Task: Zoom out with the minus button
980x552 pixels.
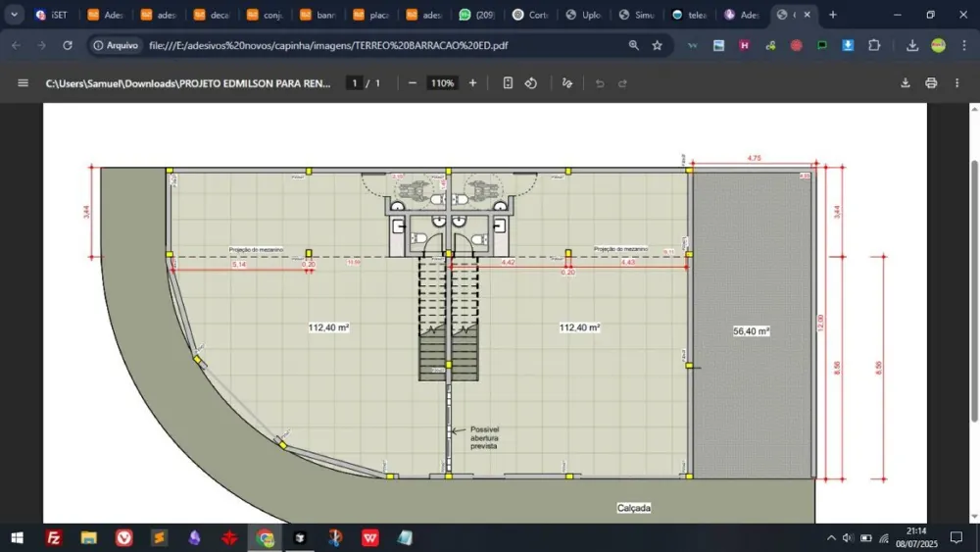Action: [413, 83]
